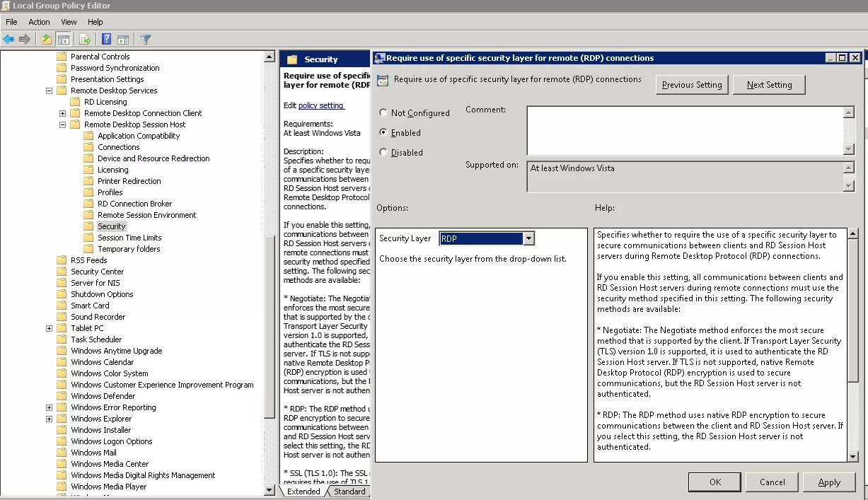Switch to the Standard tab

[x=349, y=492]
